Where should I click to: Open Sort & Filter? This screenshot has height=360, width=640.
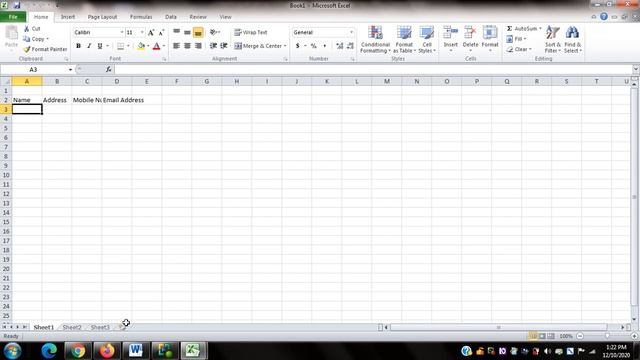click(x=553, y=39)
